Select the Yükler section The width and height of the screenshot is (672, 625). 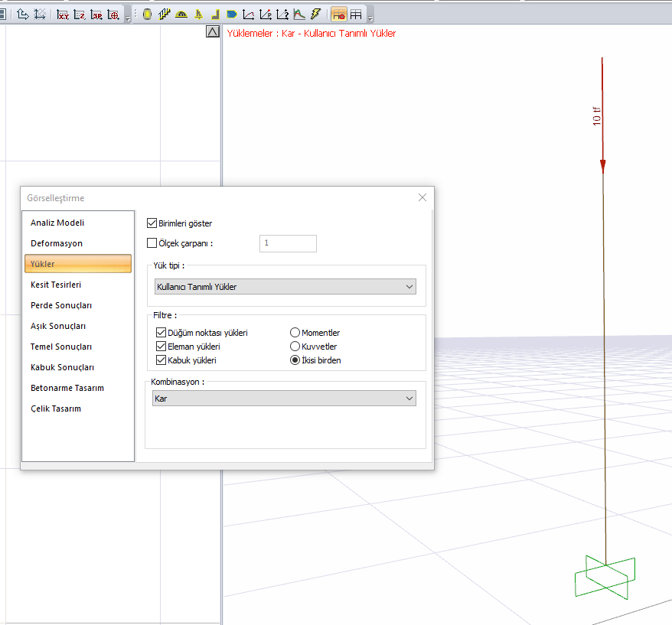coord(78,264)
